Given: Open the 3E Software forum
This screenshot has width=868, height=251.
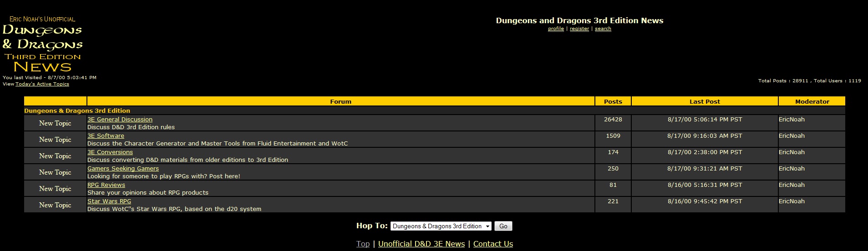Looking at the screenshot, I should point(106,136).
